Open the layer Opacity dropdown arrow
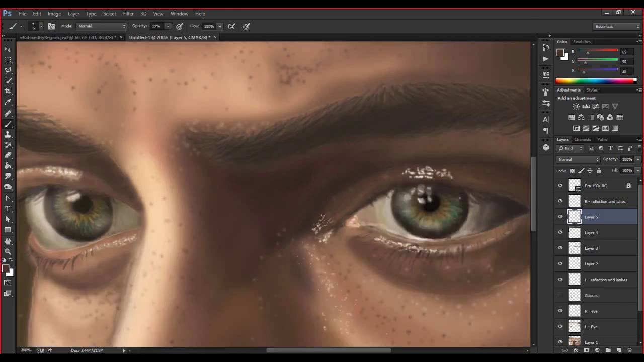The height and width of the screenshot is (362, 644). tap(638, 159)
